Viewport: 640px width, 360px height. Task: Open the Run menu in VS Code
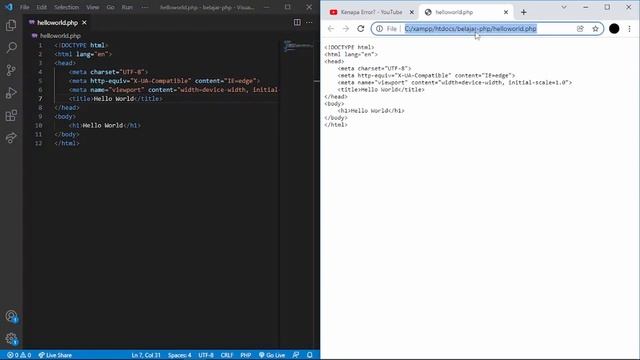(x=127, y=7)
